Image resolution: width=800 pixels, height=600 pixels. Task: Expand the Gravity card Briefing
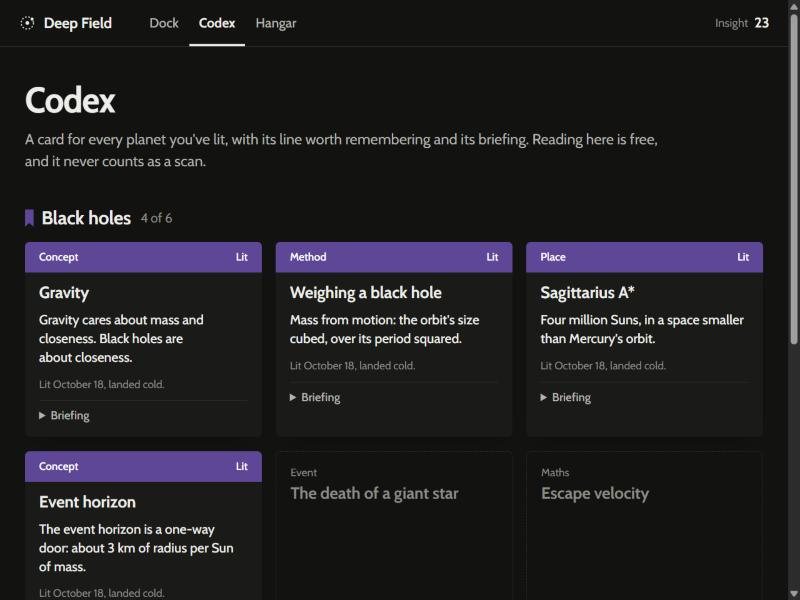click(x=64, y=415)
